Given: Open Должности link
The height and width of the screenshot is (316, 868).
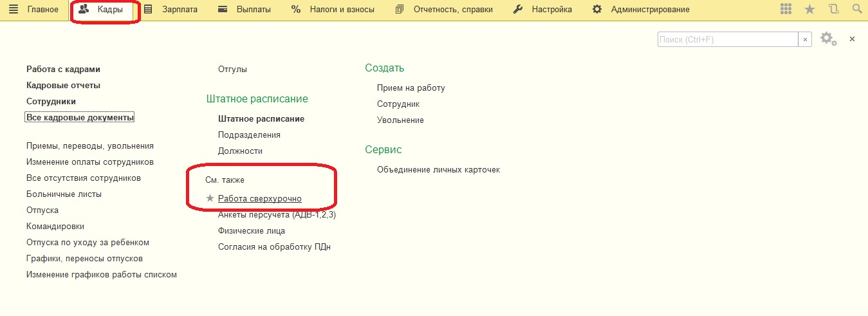Looking at the screenshot, I should click(x=240, y=151).
